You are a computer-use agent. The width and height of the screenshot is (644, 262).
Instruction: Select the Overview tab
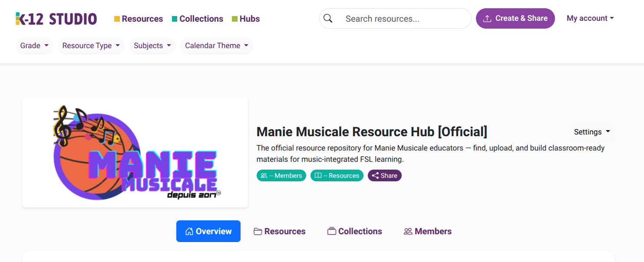(208, 231)
